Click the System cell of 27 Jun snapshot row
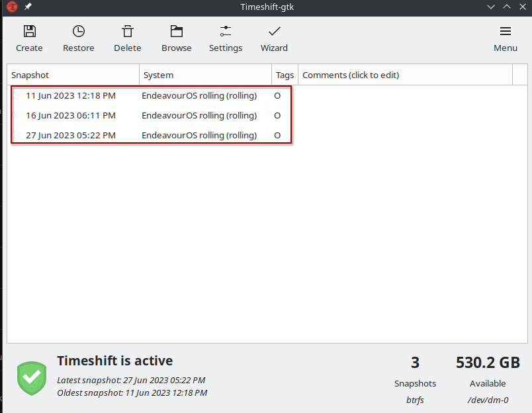Screen dimensions: 532x413 pyautogui.click(x=199, y=135)
